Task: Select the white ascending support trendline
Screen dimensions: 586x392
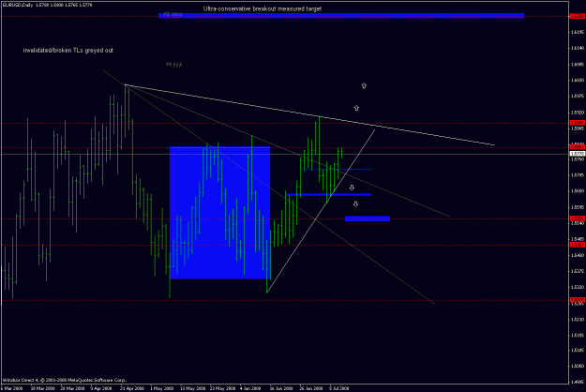Action: 321,211
